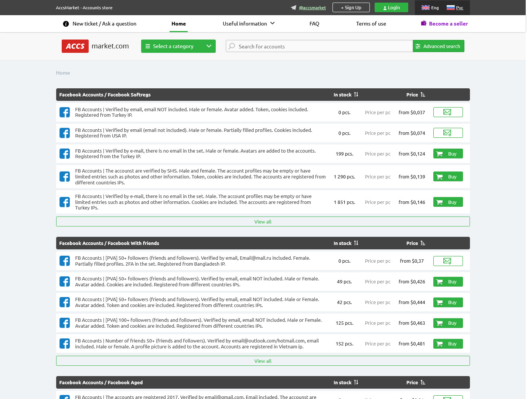Image resolution: width=532 pixels, height=399 pixels.
Task: Sort Facebook Softregs by In stock
Action: coord(346,95)
